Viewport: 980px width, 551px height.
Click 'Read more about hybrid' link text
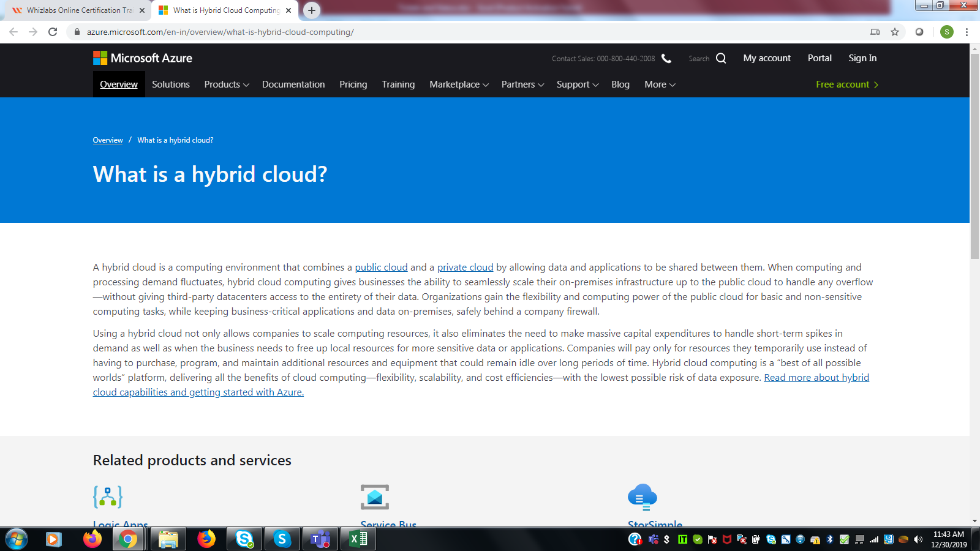(816, 378)
